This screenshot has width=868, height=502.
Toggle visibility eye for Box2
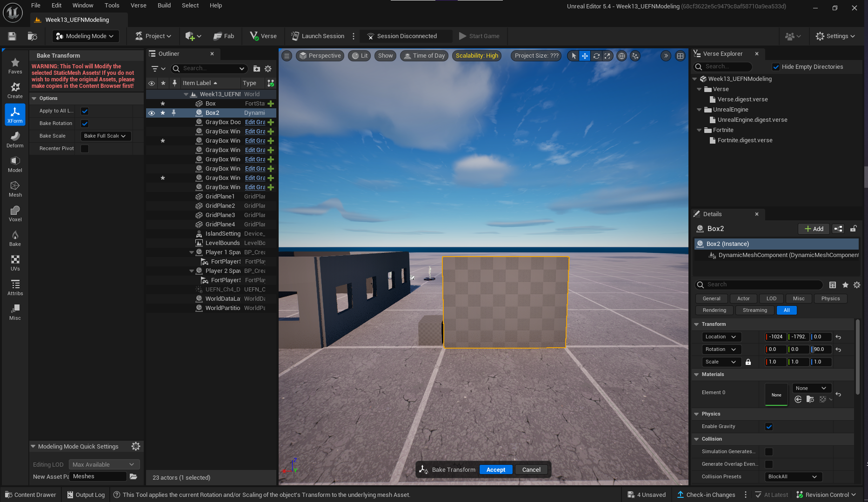[x=152, y=112]
